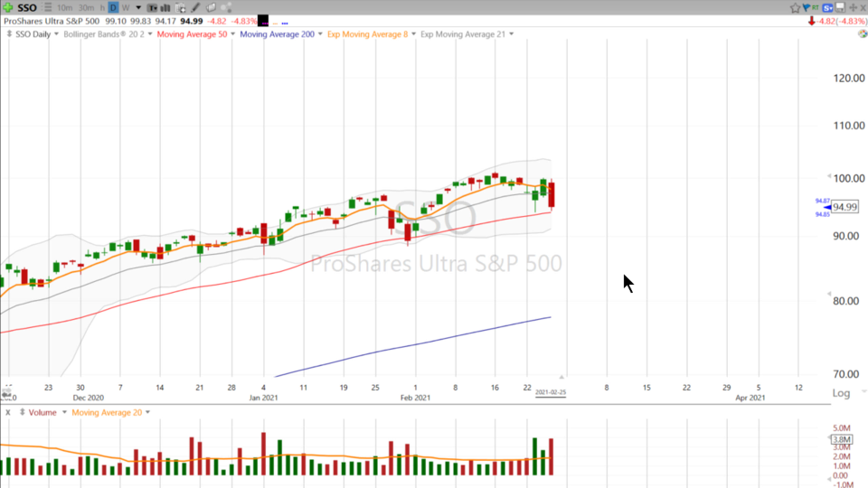
Task: Switch to the 30m timeframe
Action: [x=87, y=8]
